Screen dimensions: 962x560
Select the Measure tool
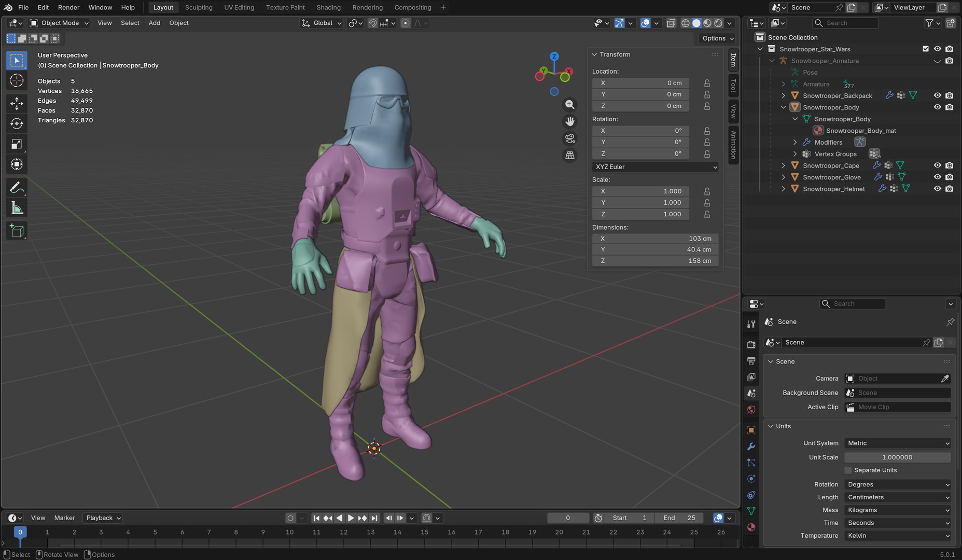(x=17, y=208)
